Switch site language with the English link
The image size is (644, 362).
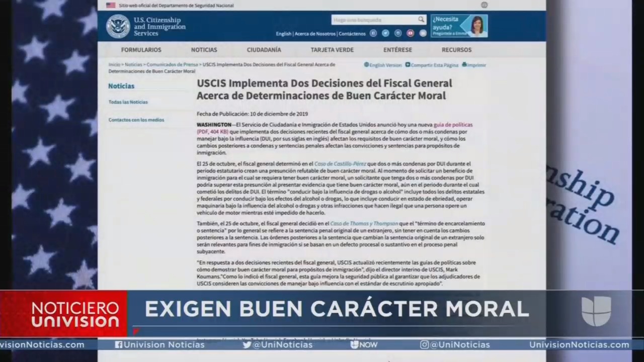click(284, 34)
